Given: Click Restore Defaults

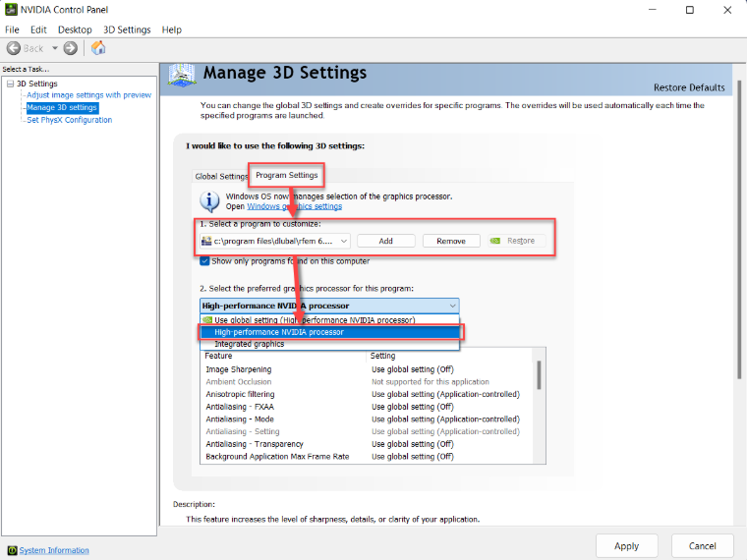Looking at the screenshot, I should [689, 87].
